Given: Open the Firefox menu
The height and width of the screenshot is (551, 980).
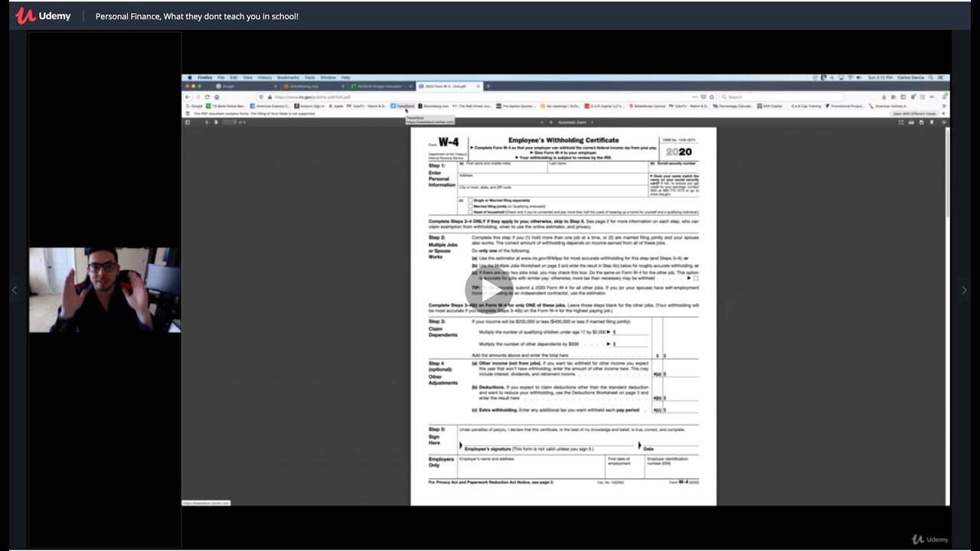Looking at the screenshot, I should 205,77.
